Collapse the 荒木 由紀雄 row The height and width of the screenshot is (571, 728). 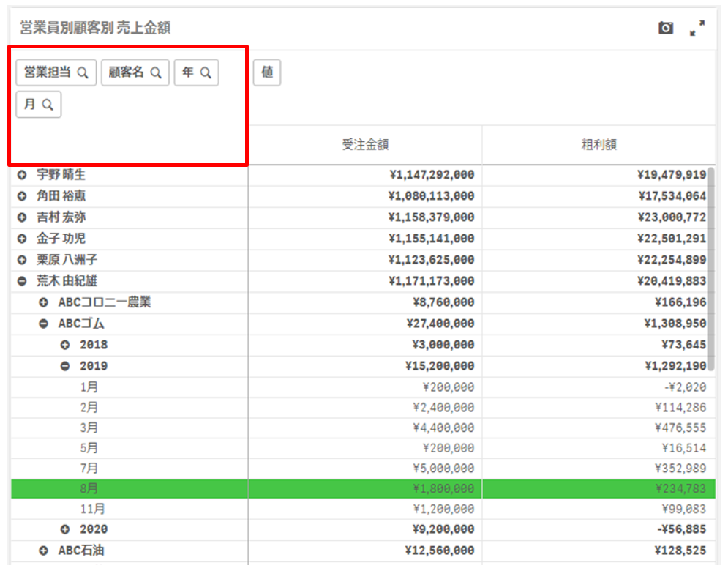pos(22,281)
